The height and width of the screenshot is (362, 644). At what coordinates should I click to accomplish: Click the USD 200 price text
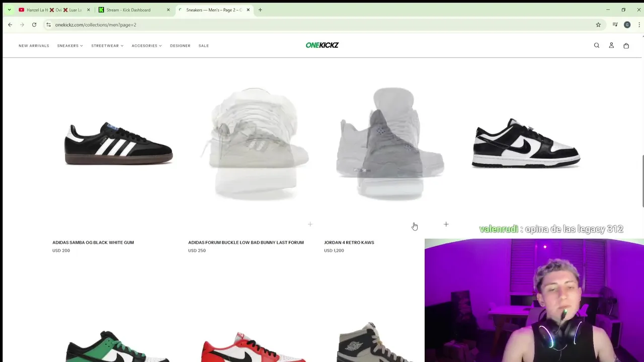pos(61,250)
